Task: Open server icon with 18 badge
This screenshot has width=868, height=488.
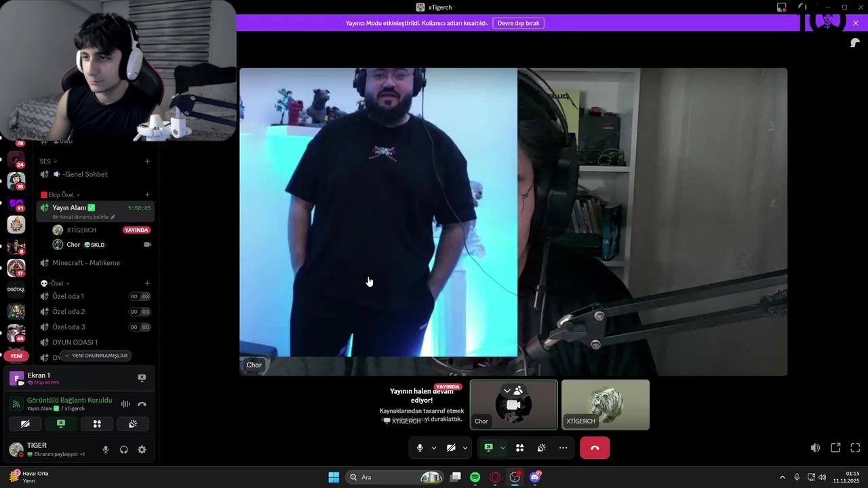Action: [x=16, y=181]
